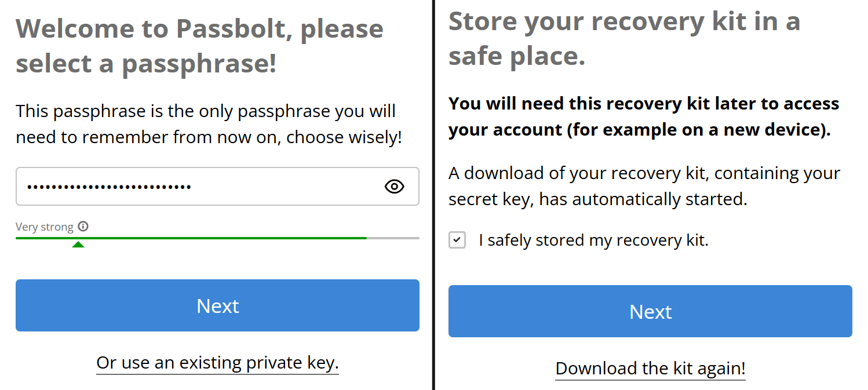Click the eye icon to reveal the passphrase
This screenshot has height=390, width=868.
click(394, 187)
